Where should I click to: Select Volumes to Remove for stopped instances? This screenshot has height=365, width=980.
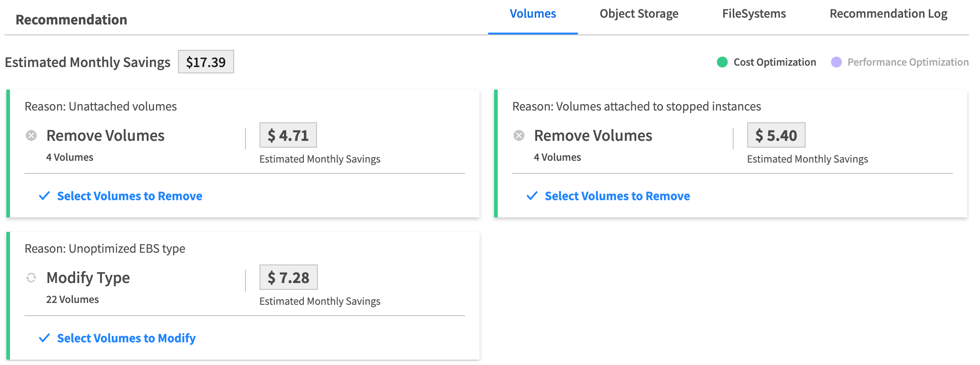point(617,196)
